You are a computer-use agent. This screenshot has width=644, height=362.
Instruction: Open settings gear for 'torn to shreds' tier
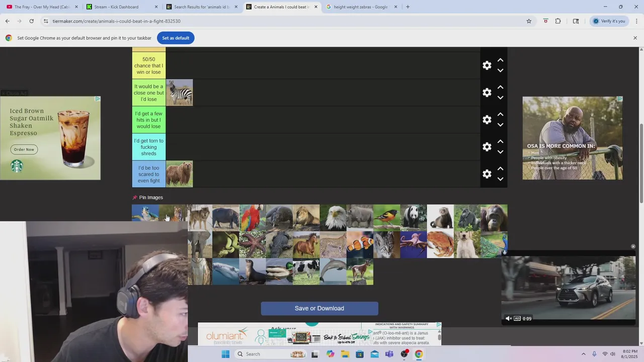coord(487,147)
